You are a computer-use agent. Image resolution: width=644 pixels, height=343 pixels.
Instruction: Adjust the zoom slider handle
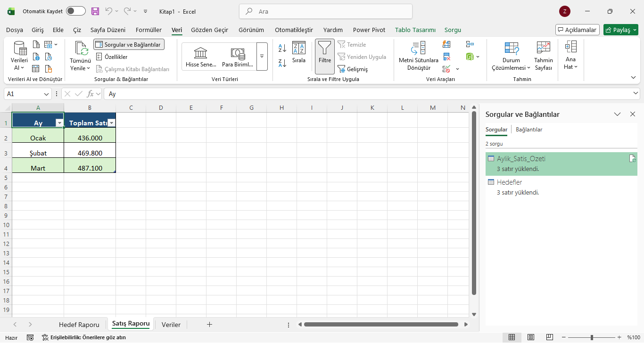[592, 337]
